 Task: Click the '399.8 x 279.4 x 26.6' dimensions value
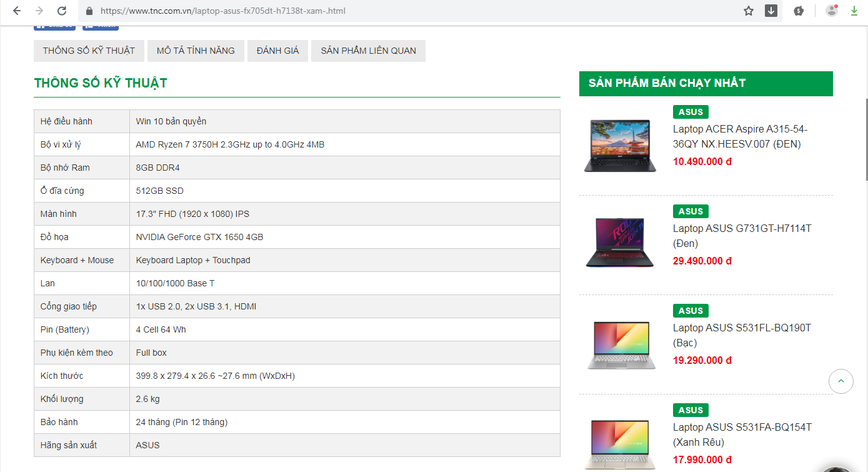point(216,376)
